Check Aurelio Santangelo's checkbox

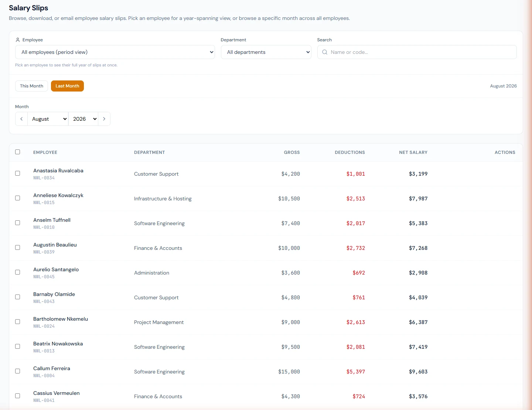pyautogui.click(x=17, y=272)
